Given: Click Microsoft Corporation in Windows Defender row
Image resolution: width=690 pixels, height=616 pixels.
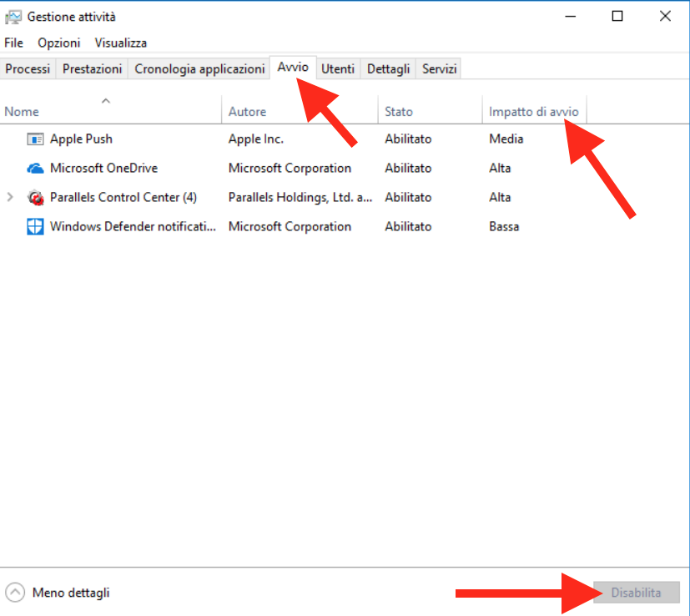Looking at the screenshot, I should point(290,227).
